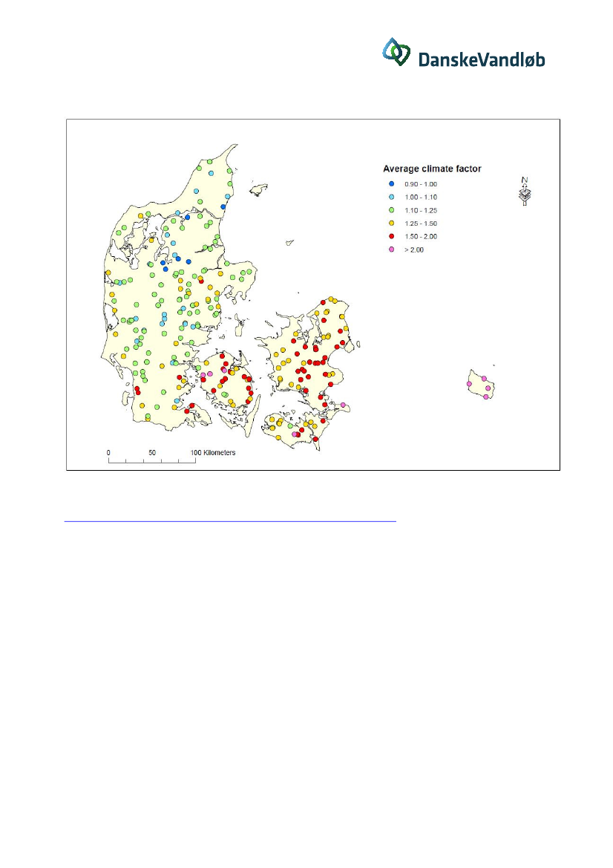Click the green legend dot

391,209
